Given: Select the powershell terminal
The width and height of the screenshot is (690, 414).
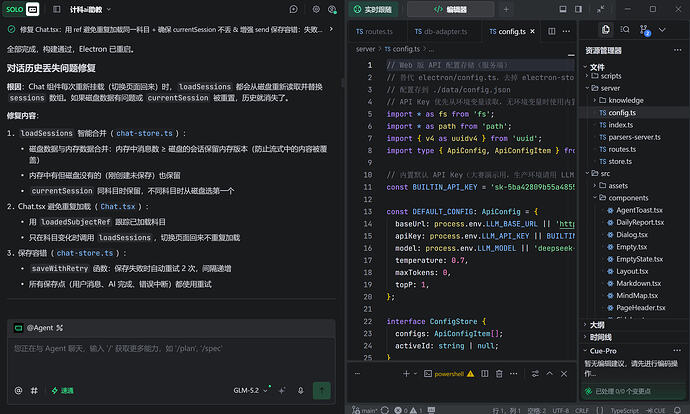Looking at the screenshot, I should (x=449, y=374).
